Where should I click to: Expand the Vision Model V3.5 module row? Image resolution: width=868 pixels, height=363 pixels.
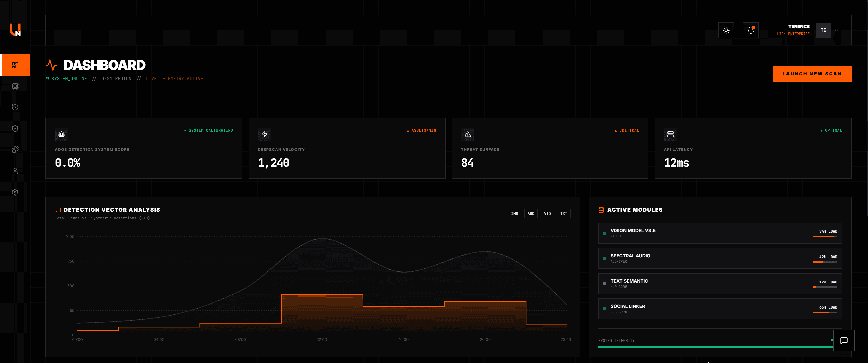click(x=720, y=233)
